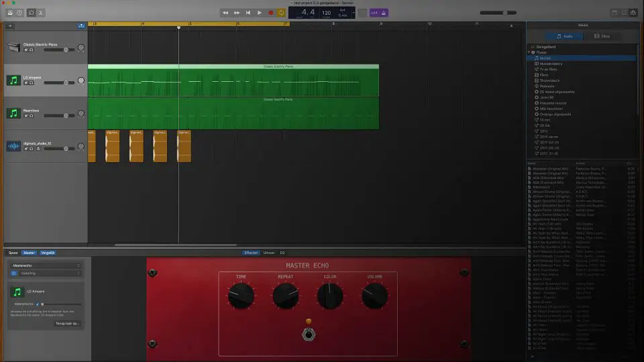Image resolution: width=644 pixels, height=362 pixels.
Task: Open the Library button in toolbar
Action: click(x=10, y=13)
